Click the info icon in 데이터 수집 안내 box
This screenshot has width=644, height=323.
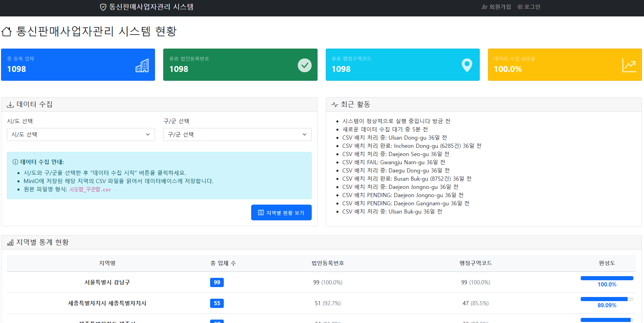tap(16, 162)
